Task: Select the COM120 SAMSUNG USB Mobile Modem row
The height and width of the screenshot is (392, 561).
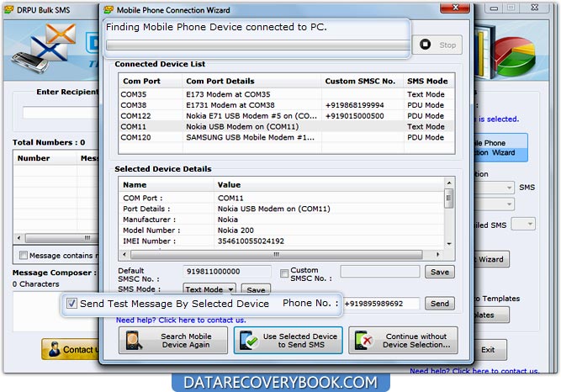Action: (x=287, y=137)
